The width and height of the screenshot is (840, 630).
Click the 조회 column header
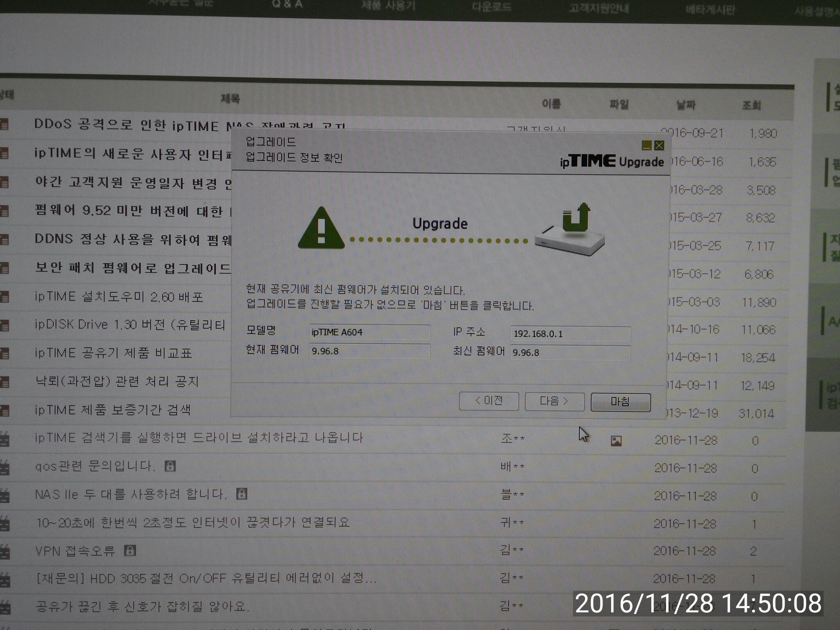click(x=751, y=105)
